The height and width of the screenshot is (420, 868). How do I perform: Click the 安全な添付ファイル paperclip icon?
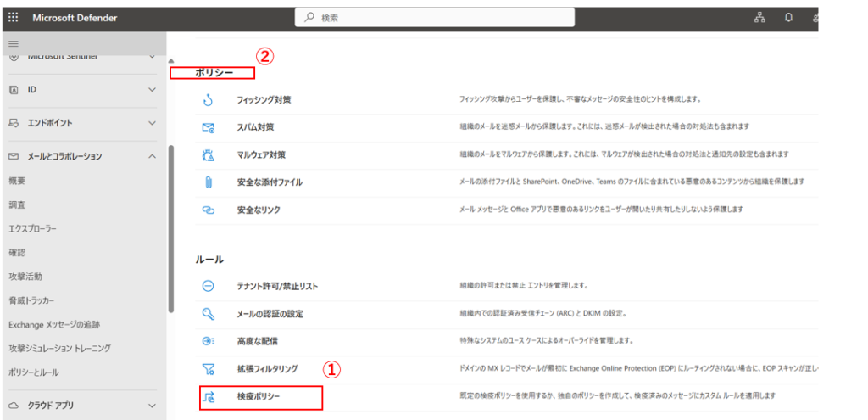tap(209, 182)
